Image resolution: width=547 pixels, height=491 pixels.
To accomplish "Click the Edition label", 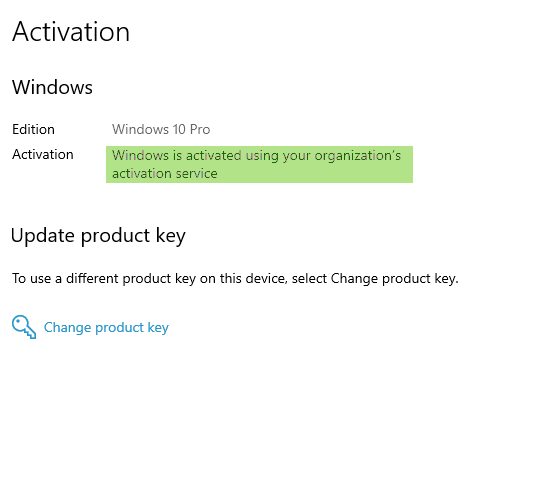I will click(33, 129).
